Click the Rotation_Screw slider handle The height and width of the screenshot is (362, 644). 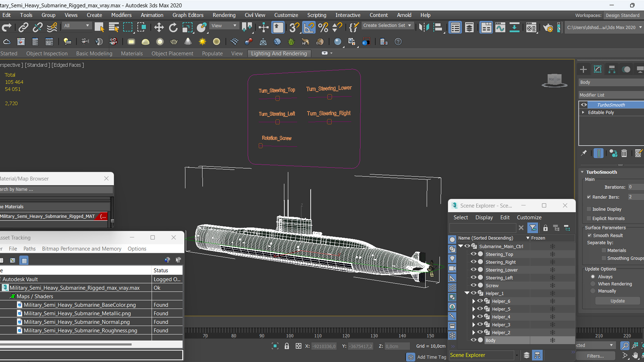point(261,146)
